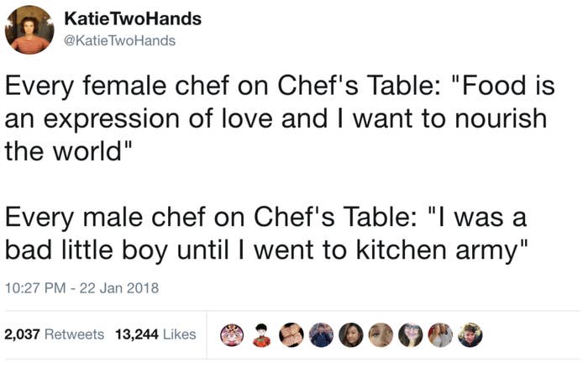View the 2,037 Retweets list

tap(55, 334)
